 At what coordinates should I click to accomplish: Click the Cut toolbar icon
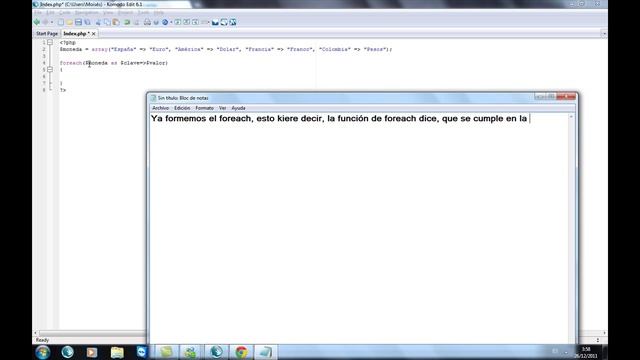(x=98, y=22)
